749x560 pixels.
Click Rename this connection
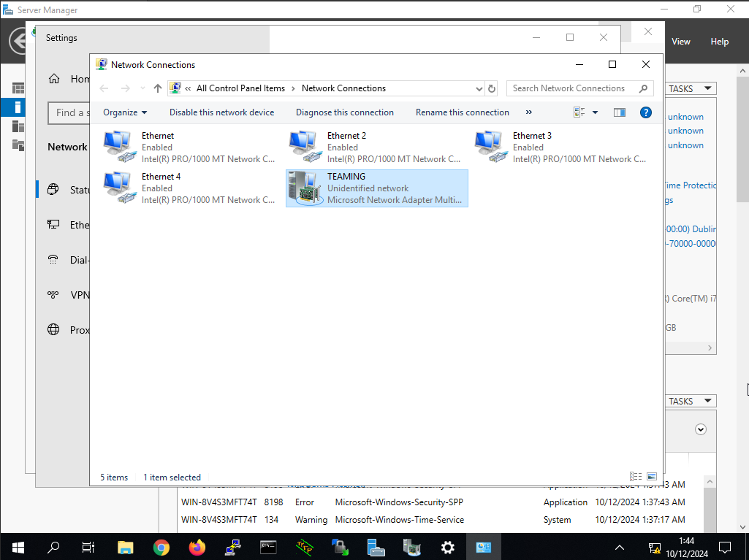click(x=462, y=112)
